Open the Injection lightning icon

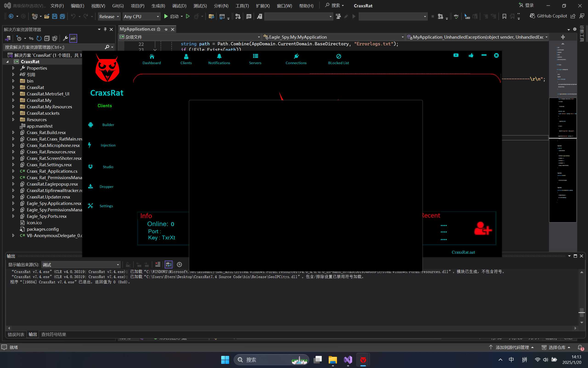tap(90, 145)
